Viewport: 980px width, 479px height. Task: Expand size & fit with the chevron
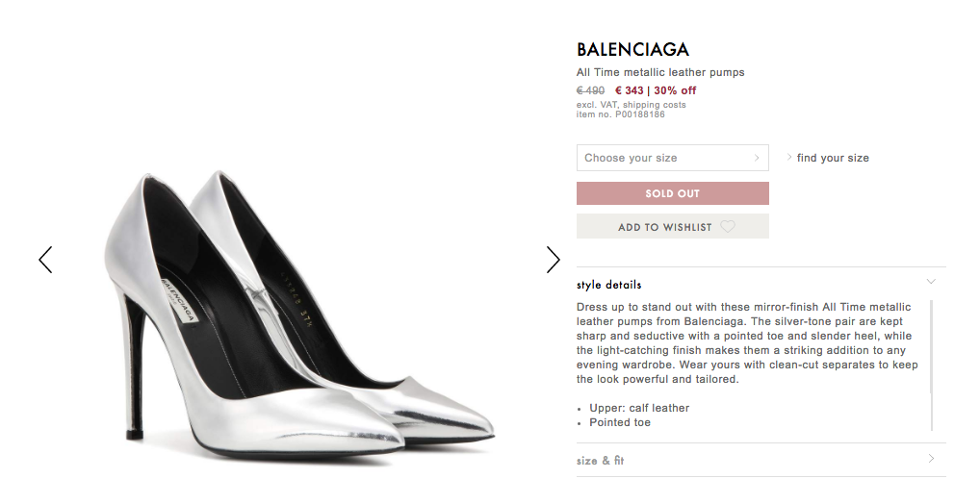click(931, 459)
